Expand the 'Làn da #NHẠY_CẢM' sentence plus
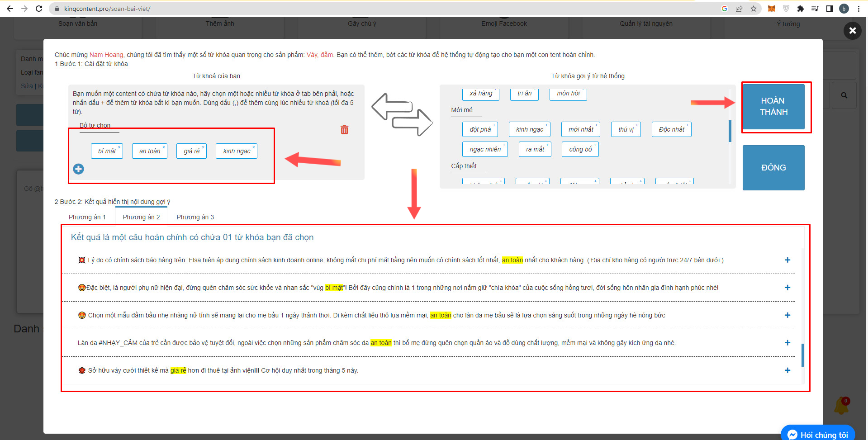Viewport: 868px width, 440px height. pyautogui.click(x=787, y=343)
